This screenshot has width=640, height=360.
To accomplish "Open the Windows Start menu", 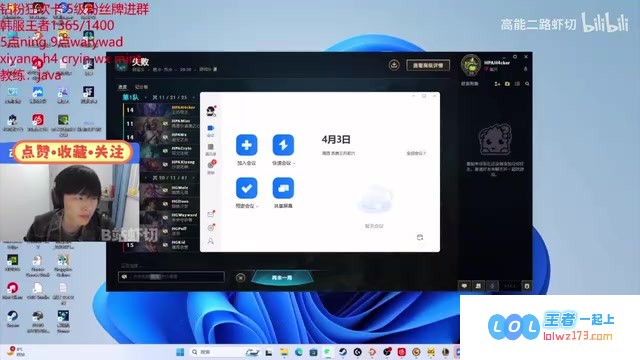I will tap(180, 352).
